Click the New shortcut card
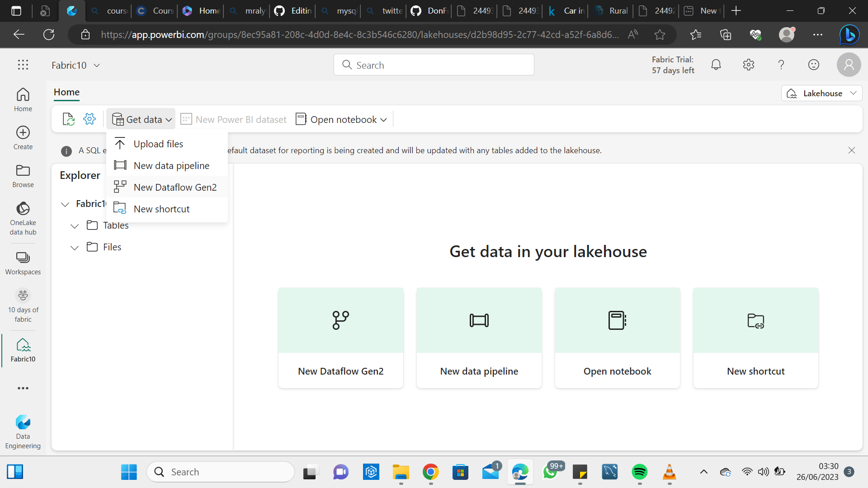The height and width of the screenshot is (488, 868). click(755, 338)
